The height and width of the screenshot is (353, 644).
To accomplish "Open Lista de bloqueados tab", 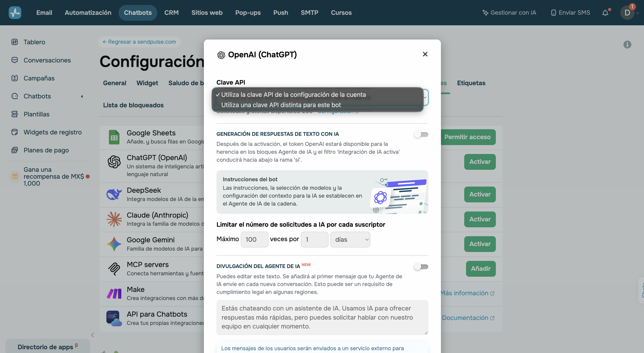I will (x=133, y=105).
